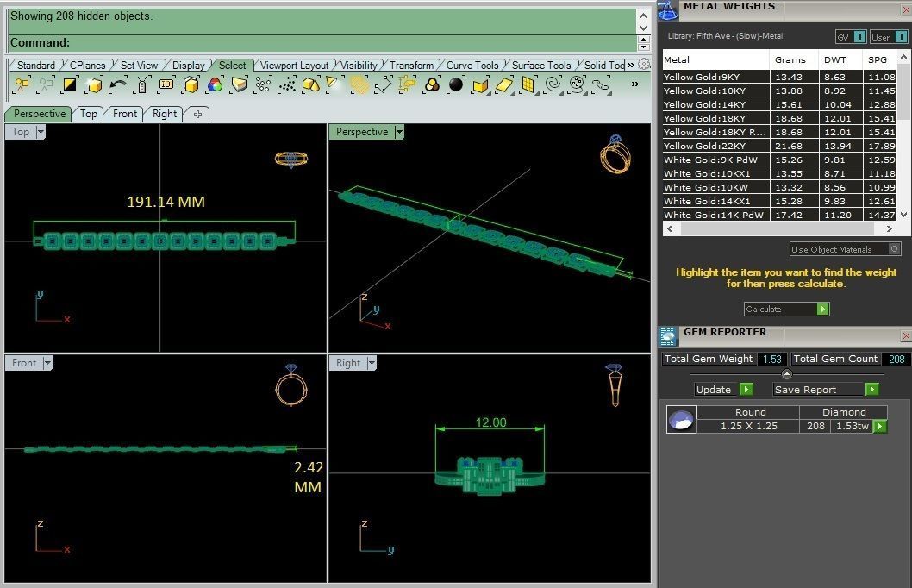Open the Transform toolbar tab
Image resolution: width=912 pixels, height=588 pixels.
(x=411, y=66)
